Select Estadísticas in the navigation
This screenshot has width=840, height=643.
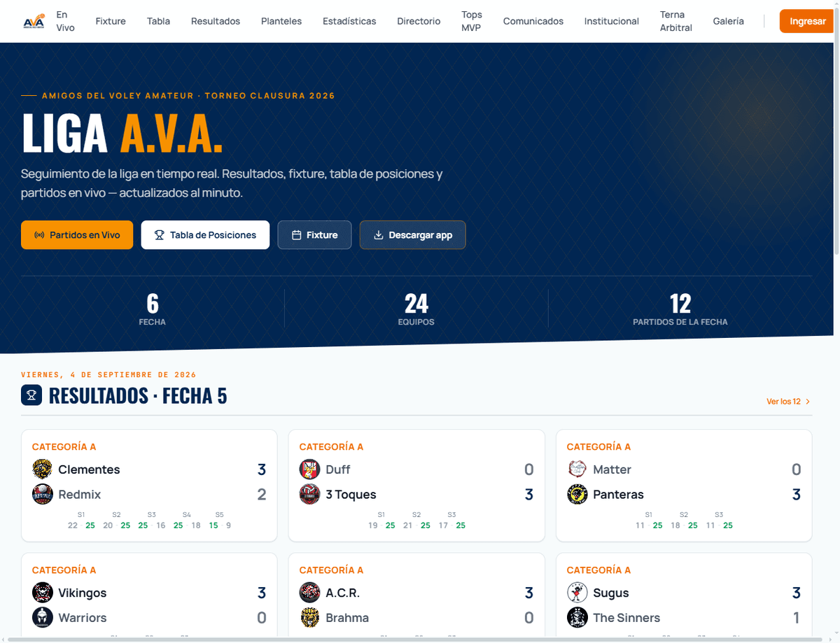point(349,21)
